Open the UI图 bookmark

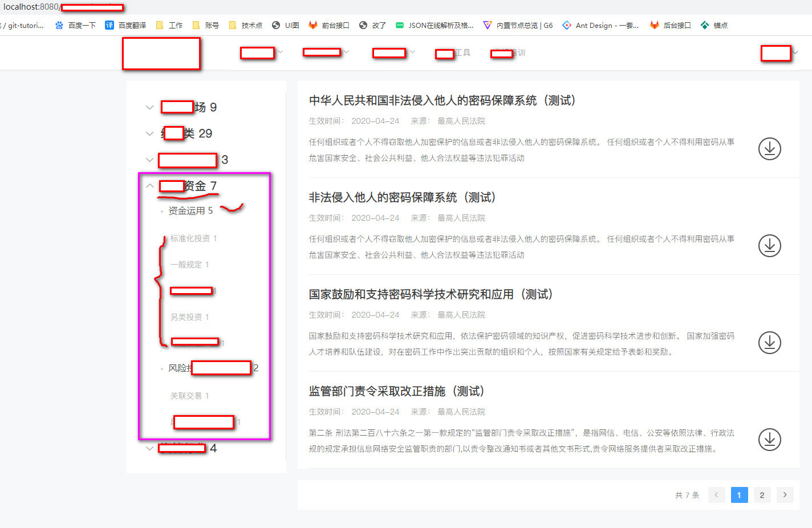click(285, 25)
